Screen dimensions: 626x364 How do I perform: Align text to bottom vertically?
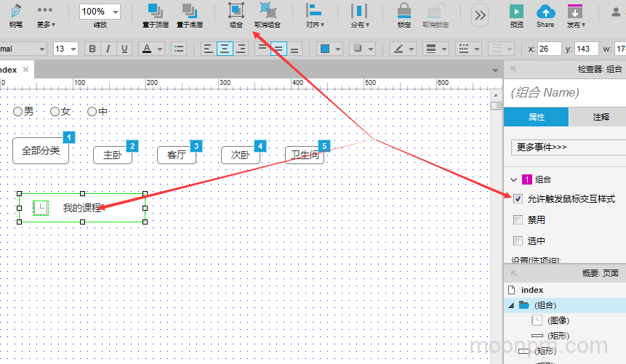[x=294, y=49]
